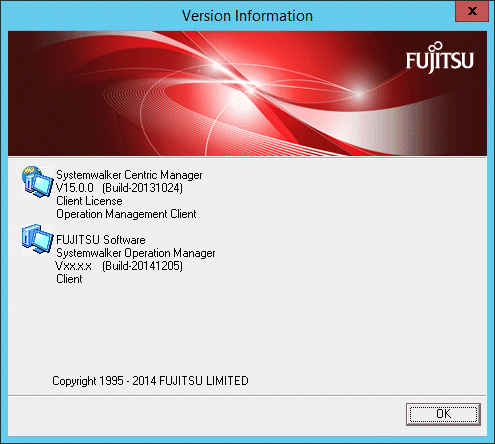Select the 'Systemwalker Centric Manager' text
The height and width of the screenshot is (444, 495).
click(x=129, y=175)
